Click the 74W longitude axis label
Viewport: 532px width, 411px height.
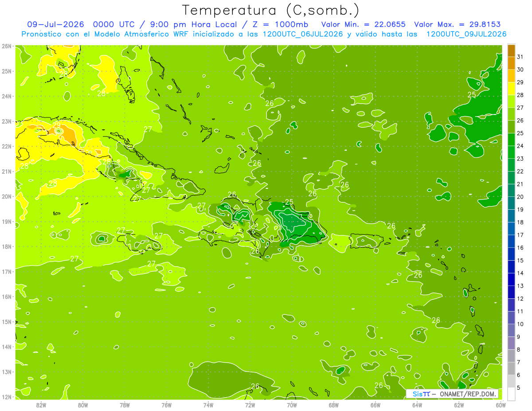click(208, 405)
